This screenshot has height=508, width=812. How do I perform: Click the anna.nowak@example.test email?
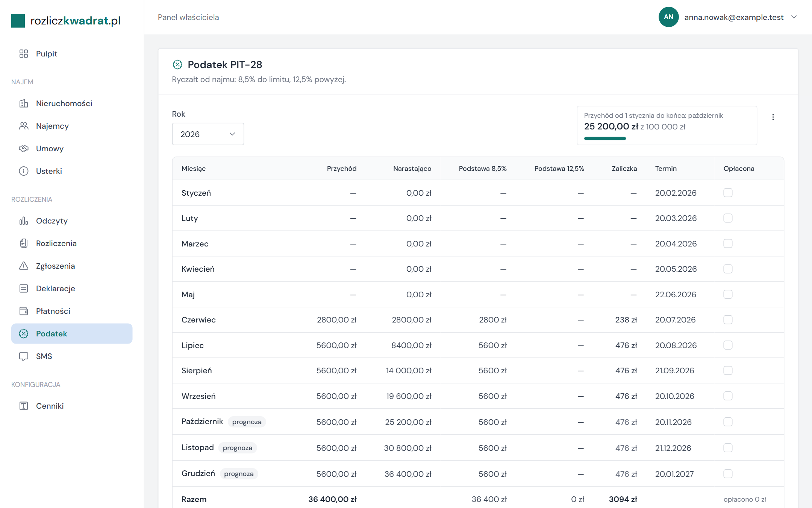(x=734, y=17)
